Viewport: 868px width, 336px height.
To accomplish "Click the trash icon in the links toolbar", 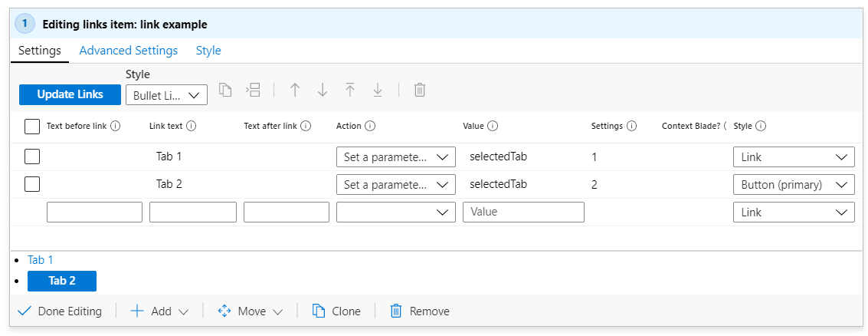I will (x=420, y=90).
